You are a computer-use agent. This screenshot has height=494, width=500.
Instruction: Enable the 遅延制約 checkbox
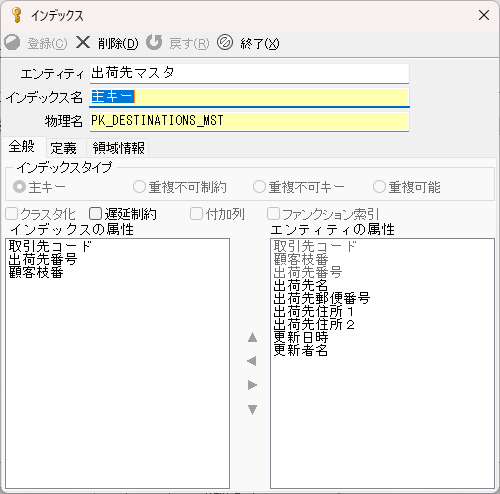coord(123,214)
